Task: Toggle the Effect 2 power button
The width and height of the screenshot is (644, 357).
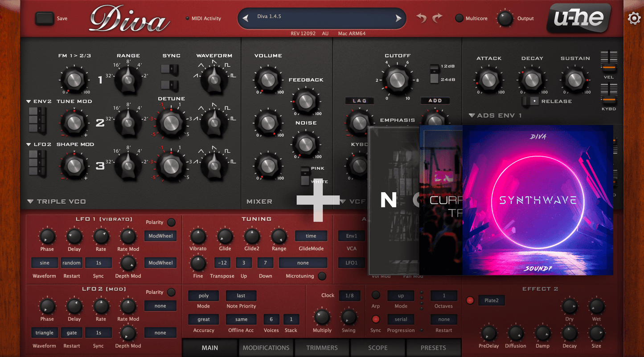Action: click(x=470, y=300)
